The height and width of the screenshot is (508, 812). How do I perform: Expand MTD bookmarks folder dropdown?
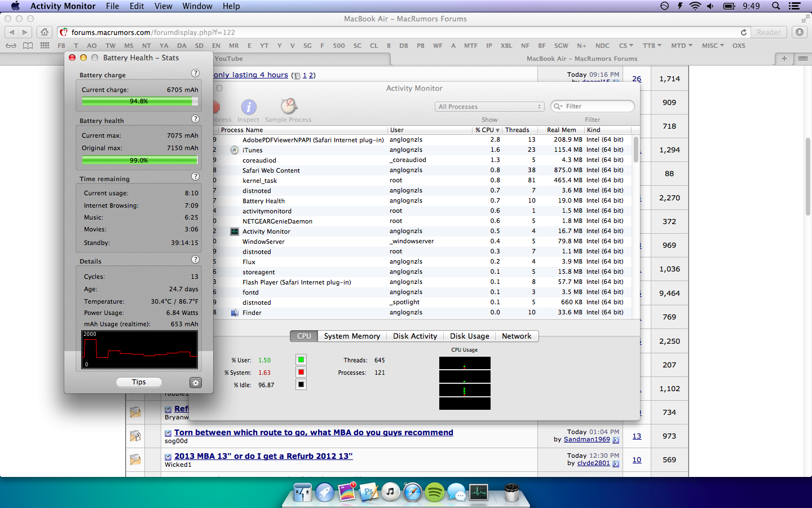(x=681, y=46)
